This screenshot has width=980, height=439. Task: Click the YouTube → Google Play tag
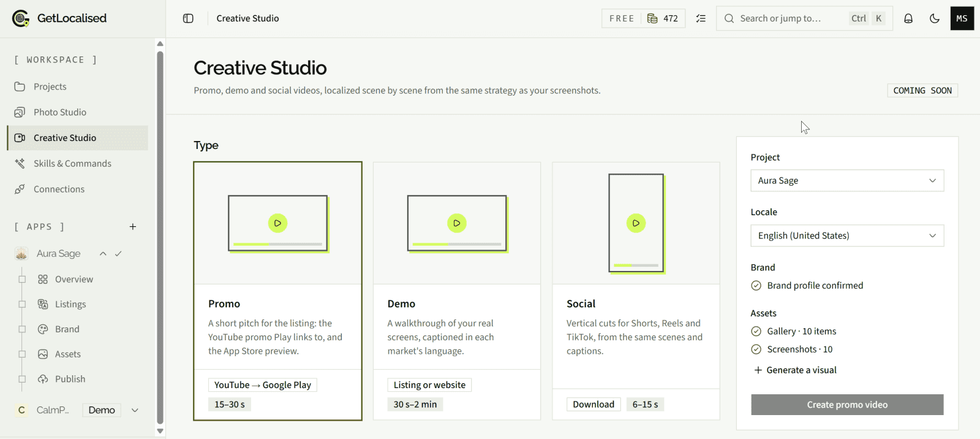263,385
